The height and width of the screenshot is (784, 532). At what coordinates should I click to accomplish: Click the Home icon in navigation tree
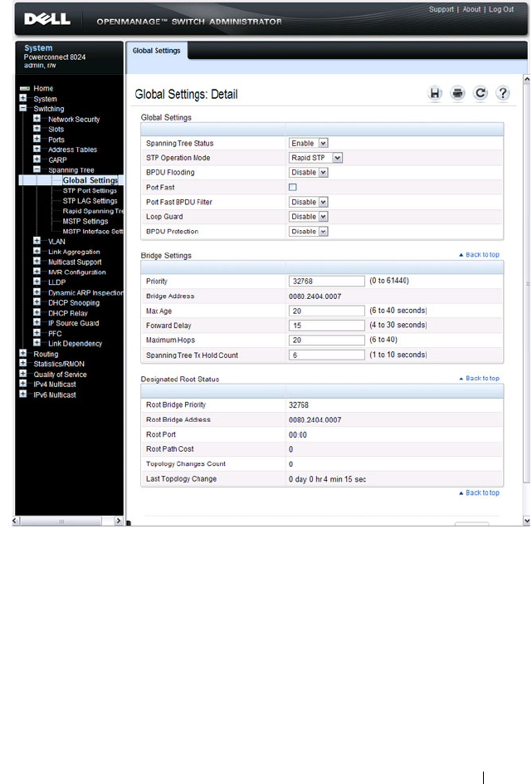(x=24, y=89)
